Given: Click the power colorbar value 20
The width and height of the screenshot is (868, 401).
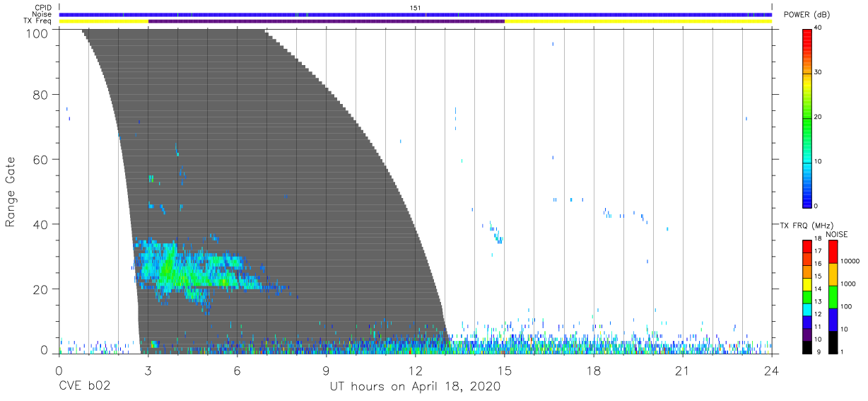Looking at the screenshot, I should pos(819,117).
